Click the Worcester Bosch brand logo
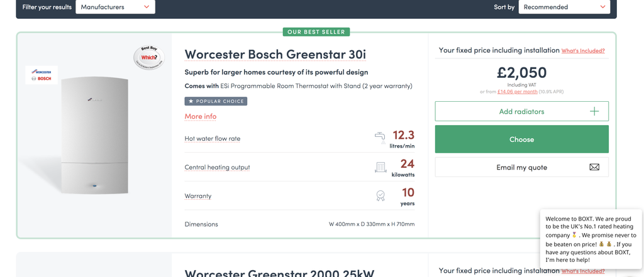 coord(42,75)
